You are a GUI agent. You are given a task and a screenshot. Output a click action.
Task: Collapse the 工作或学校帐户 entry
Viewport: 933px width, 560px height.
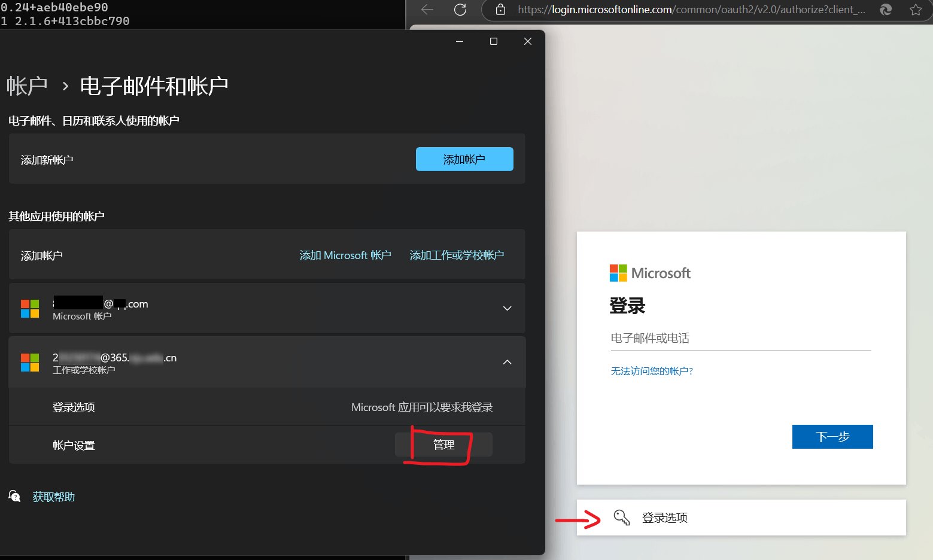point(507,363)
